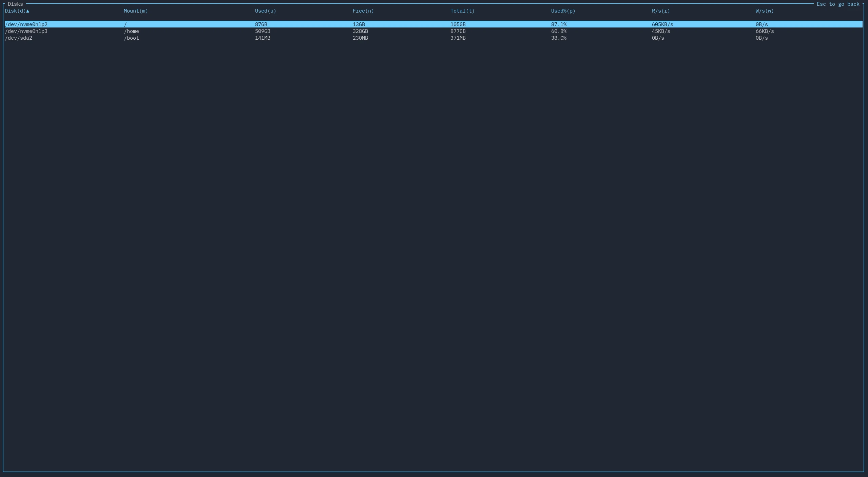Viewport: 868px width, 477px height.
Task: Click the 66KB/s write speed for /home
Action: 764,31
